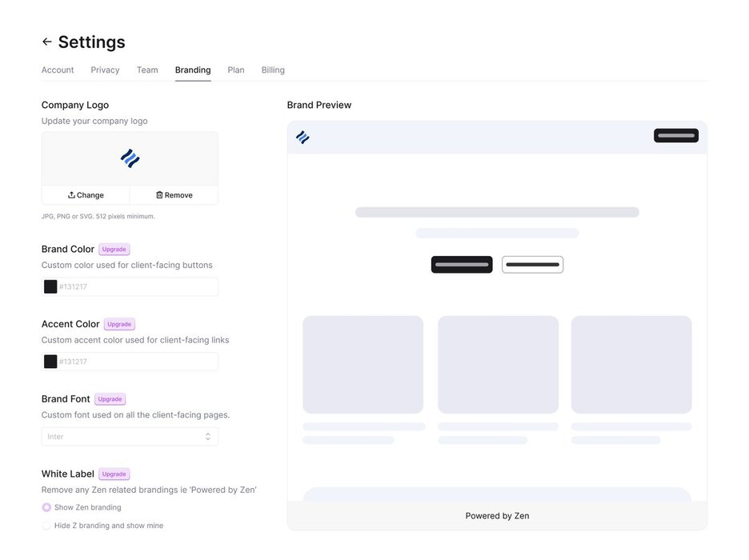The height and width of the screenshot is (560, 749).
Task: Open the Billing tab
Action: coord(273,70)
